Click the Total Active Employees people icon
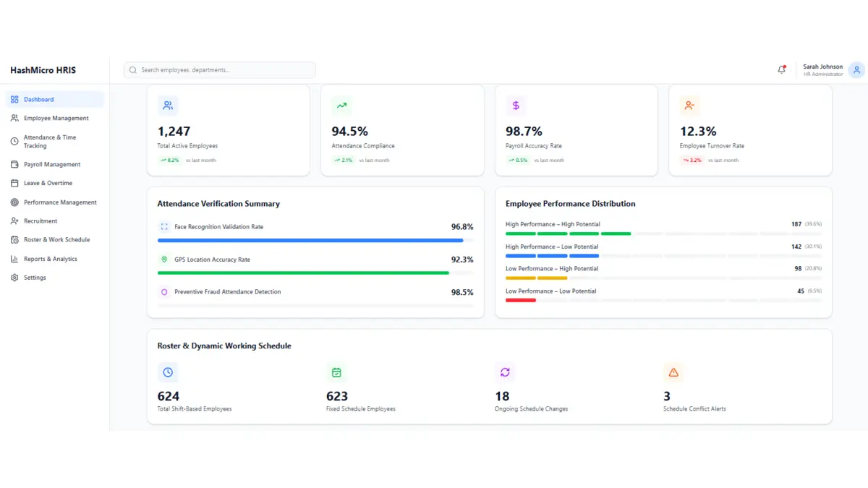This screenshot has height=488, width=868. click(168, 106)
